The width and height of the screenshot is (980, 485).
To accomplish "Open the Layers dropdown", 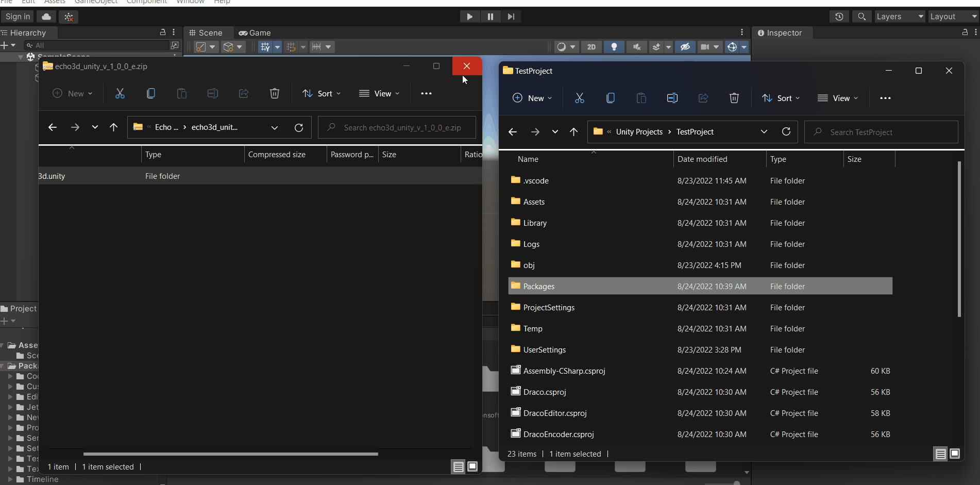I will tap(899, 16).
